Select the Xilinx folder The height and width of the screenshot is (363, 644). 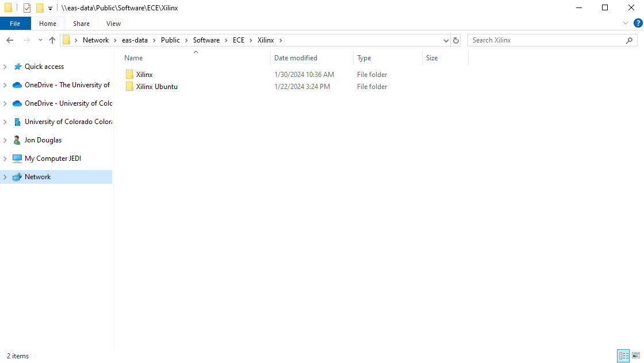[144, 75]
